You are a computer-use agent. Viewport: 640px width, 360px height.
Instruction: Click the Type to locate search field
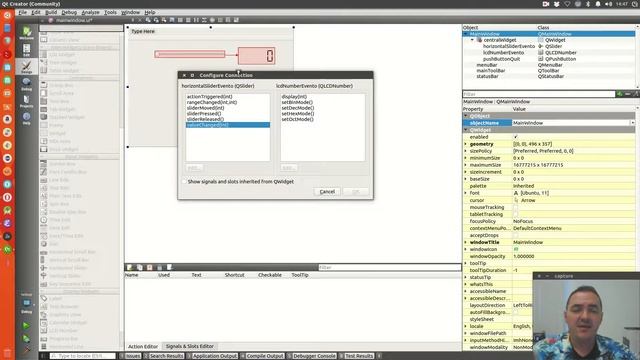83,356
